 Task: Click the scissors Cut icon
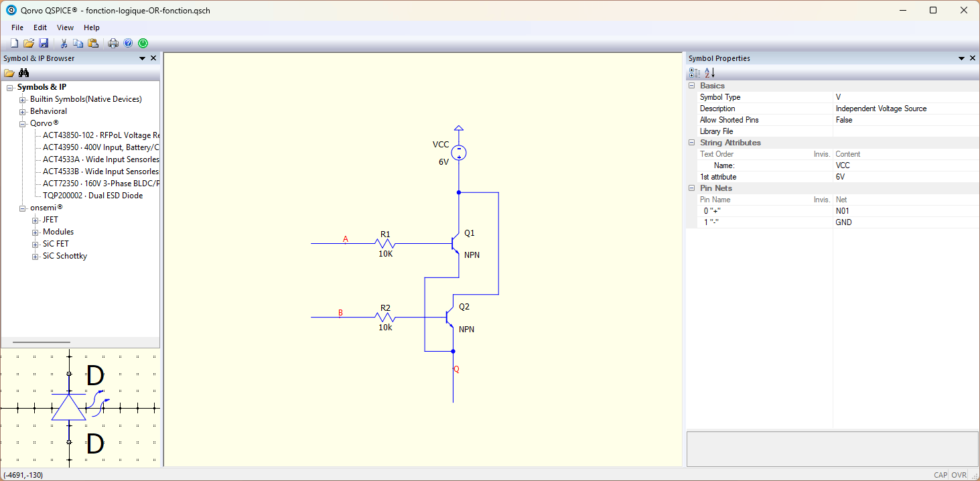click(x=64, y=43)
